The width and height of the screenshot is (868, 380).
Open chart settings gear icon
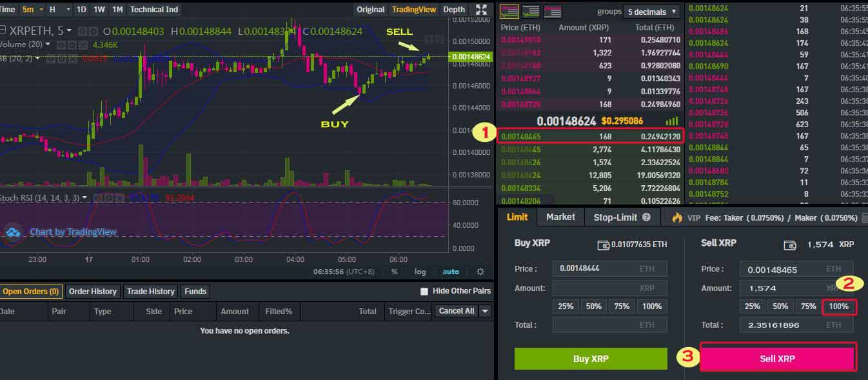[x=480, y=272]
